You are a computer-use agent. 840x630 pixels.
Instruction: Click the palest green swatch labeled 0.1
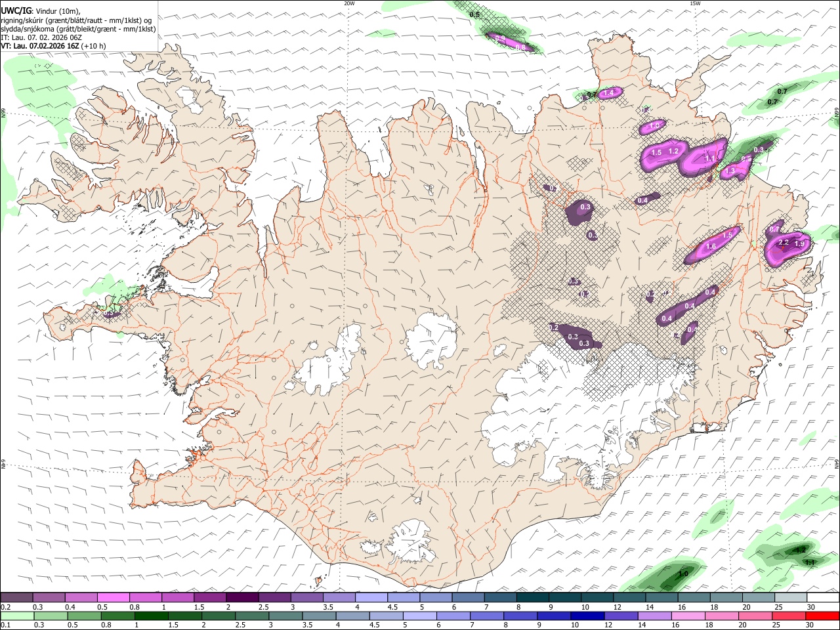pyautogui.click(x=16, y=616)
